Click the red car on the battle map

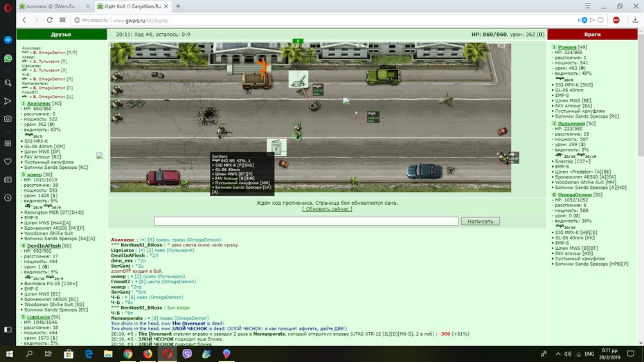[x=163, y=177]
